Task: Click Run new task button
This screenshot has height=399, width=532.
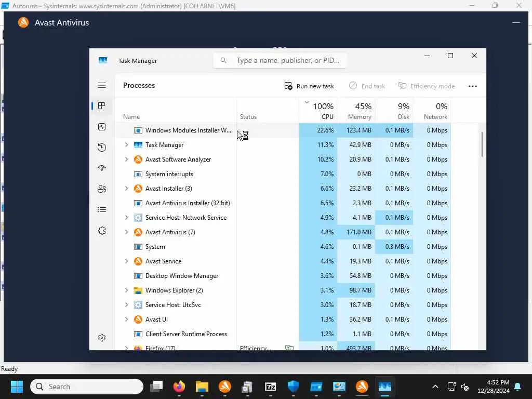Action: (309, 86)
